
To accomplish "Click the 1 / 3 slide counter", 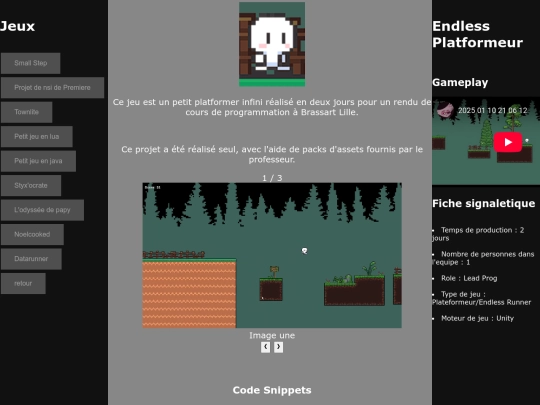I will pos(272,178).
